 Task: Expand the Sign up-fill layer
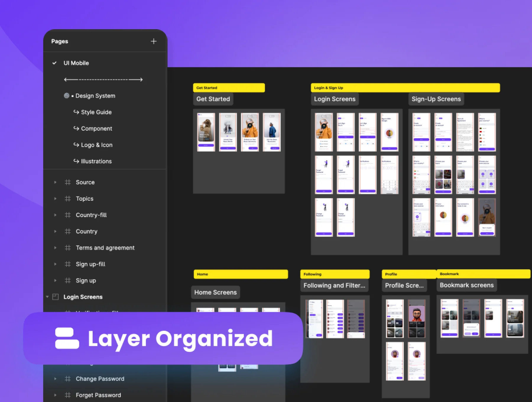pyautogui.click(x=55, y=264)
